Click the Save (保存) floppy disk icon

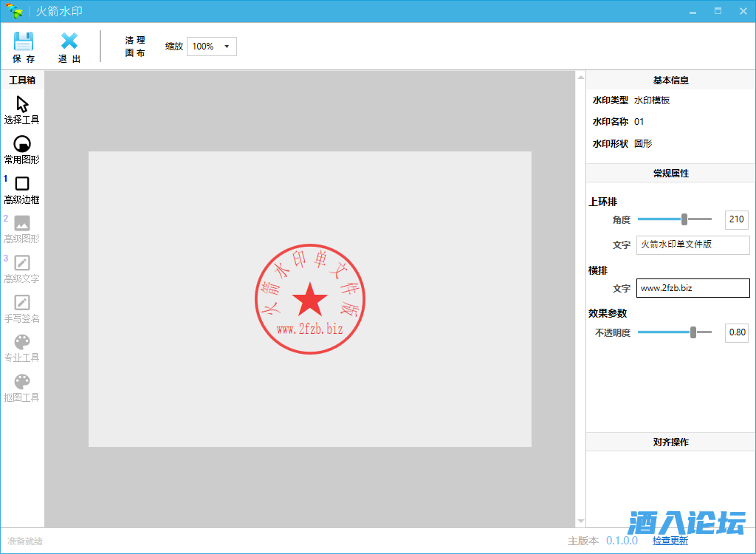point(24,42)
